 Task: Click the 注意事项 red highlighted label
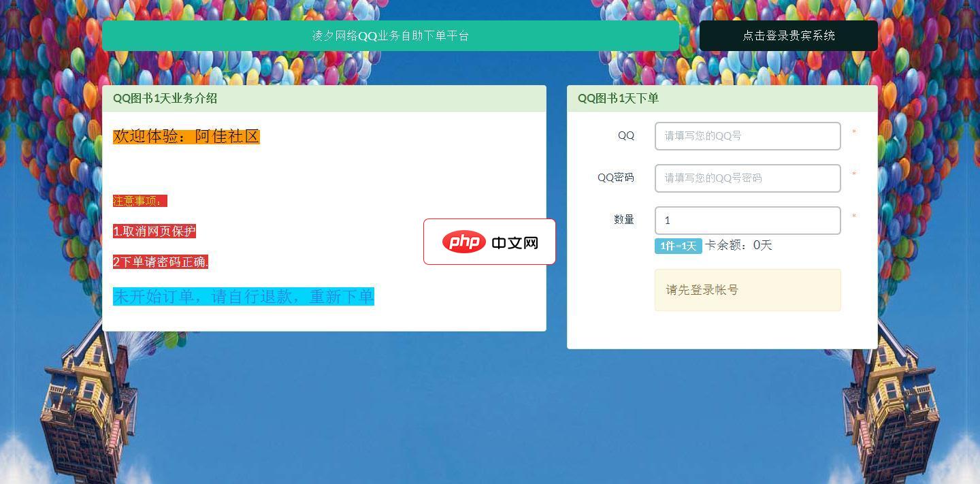point(140,201)
